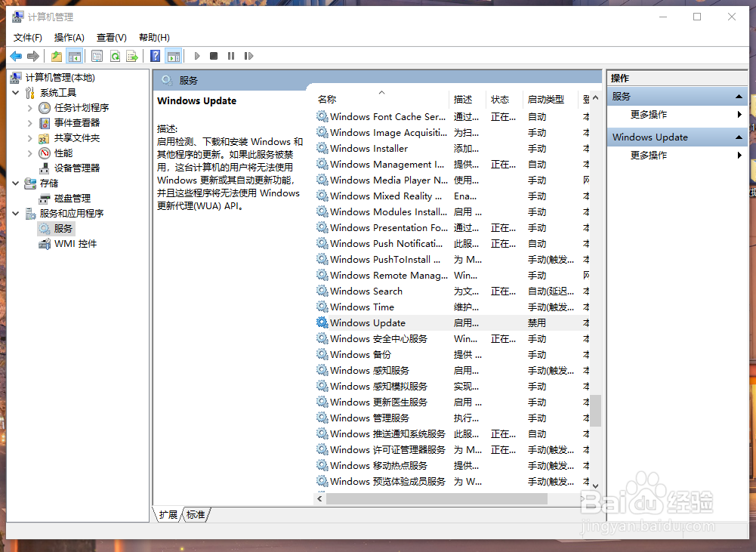Click the Forward arrow toolbar icon
The image size is (756, 552).
(32, 57)
